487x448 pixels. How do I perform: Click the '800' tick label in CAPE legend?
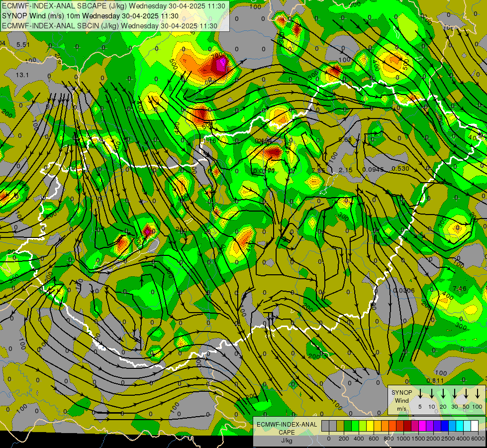point(389,439)
